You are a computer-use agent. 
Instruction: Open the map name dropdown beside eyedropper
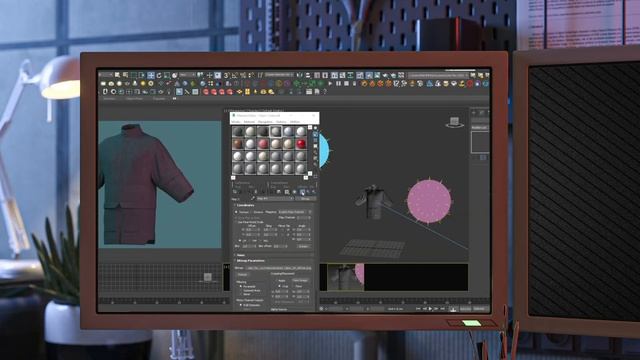point(275,199)
